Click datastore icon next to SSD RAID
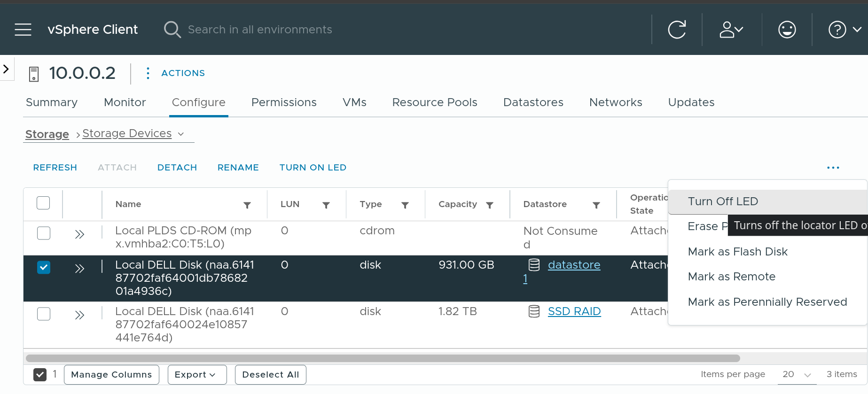This screenshot has width=868, height=394. (x=534, y=311)
